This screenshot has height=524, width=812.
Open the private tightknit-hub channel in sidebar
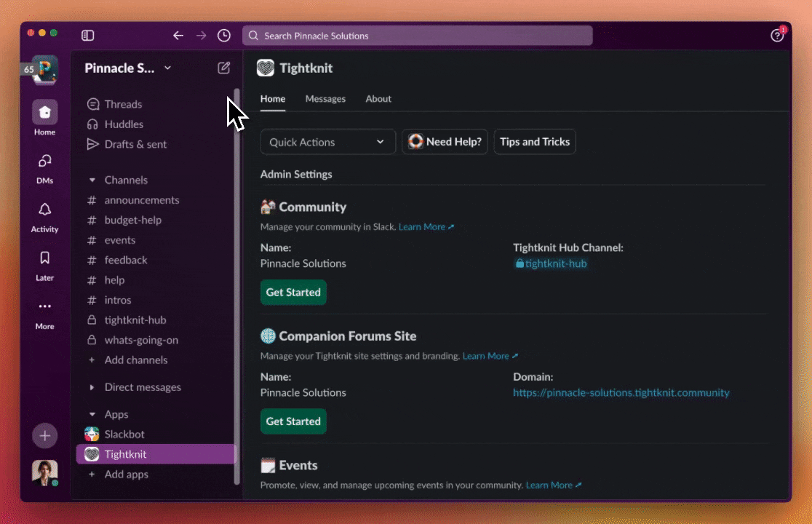(x=135, y=320)
